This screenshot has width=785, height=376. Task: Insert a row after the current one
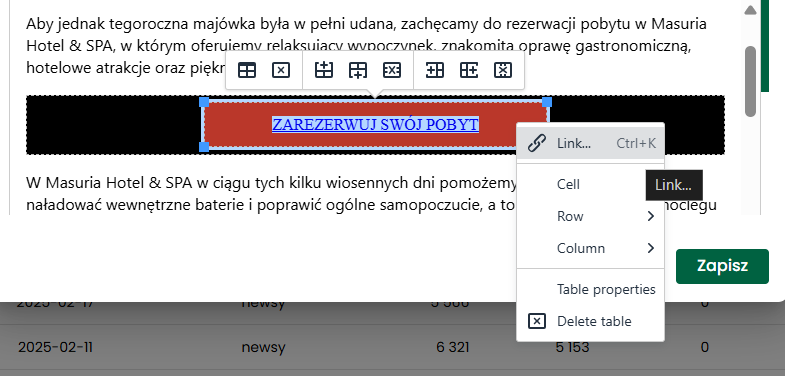(358, 71)
